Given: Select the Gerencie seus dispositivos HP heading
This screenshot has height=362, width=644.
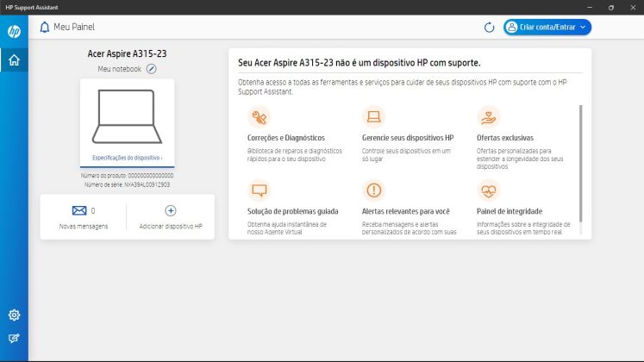Looking at the screenshot, I should [x=408, y=138].
